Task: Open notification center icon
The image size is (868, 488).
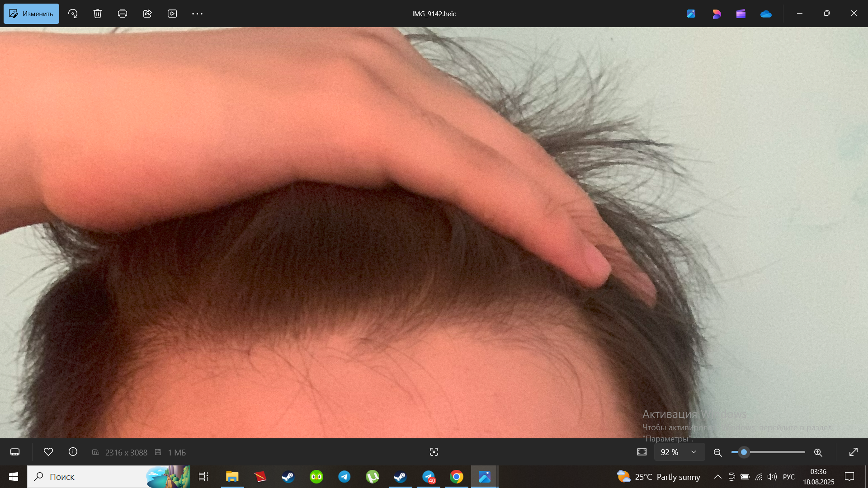Action: pos(849,477)
